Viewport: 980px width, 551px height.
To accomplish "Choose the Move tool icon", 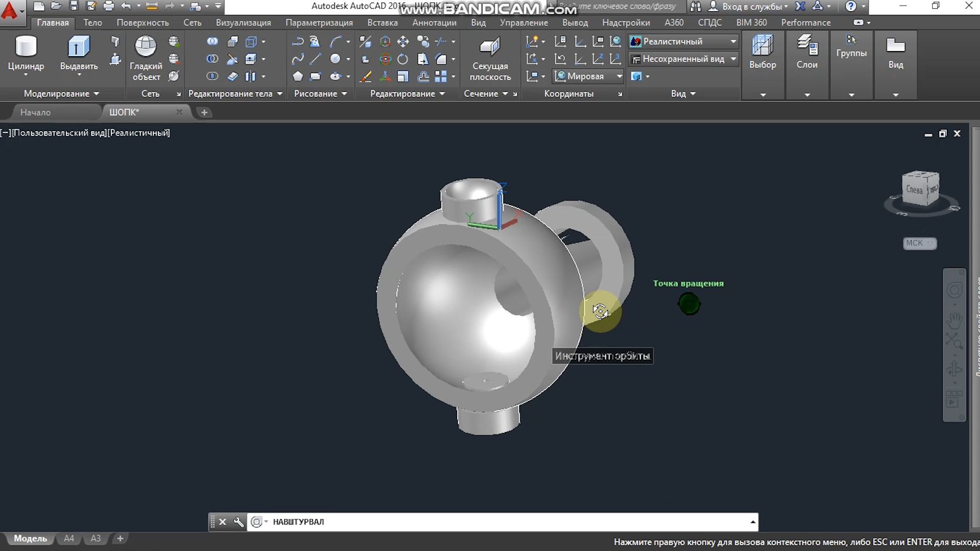I will tap(403, 41).
